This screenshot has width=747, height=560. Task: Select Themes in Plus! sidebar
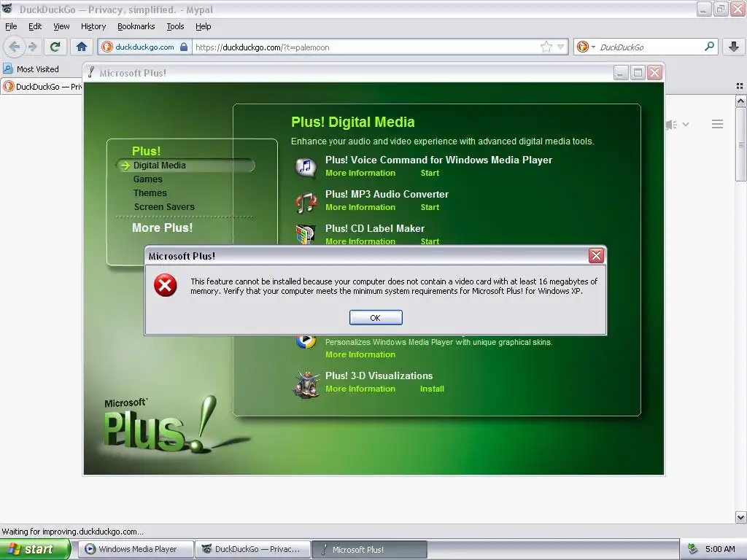click(x=150, y=192)
